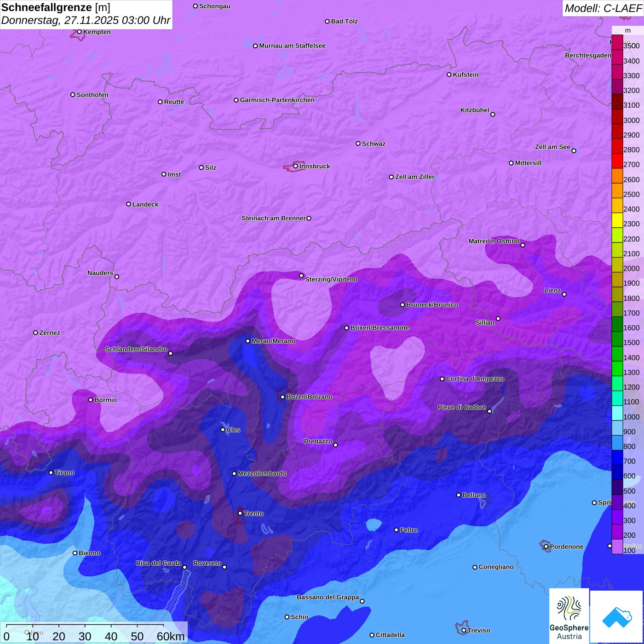Click the Trento city marker
Screen dimensions: 644x644
(x=240, y=513)
